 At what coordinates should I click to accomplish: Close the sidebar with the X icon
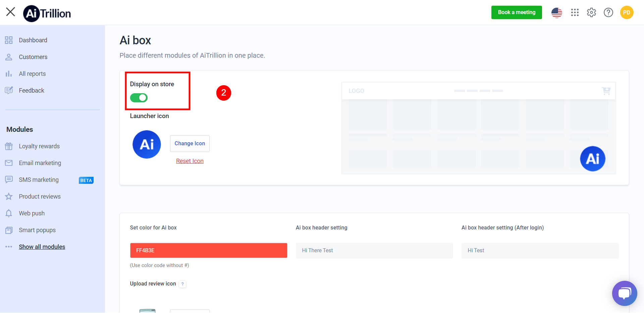click(11, 12)
